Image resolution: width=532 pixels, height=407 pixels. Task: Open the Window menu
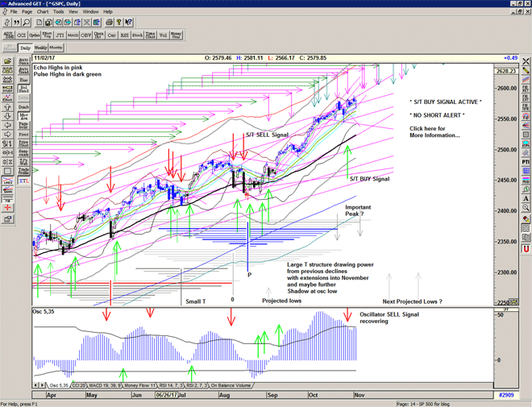pos(90,12)
